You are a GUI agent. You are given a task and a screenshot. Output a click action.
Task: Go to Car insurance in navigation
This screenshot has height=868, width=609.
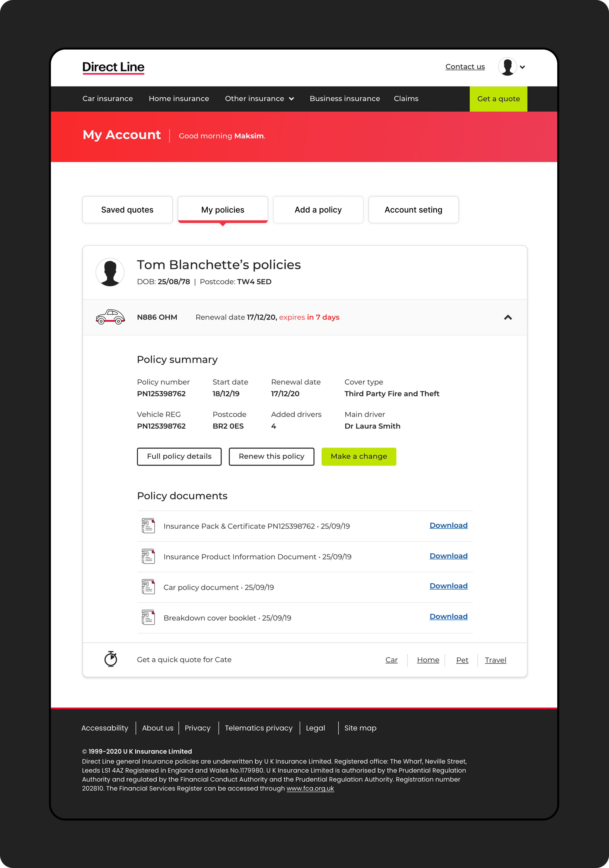107,98
